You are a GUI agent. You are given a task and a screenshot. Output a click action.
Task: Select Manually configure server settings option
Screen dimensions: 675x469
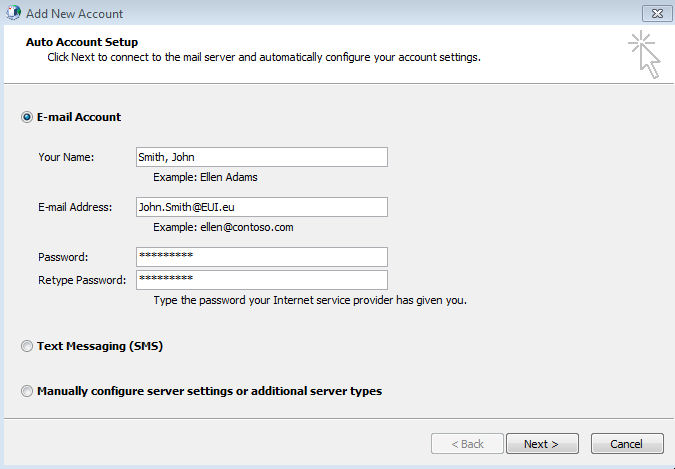tap(27, 391)
